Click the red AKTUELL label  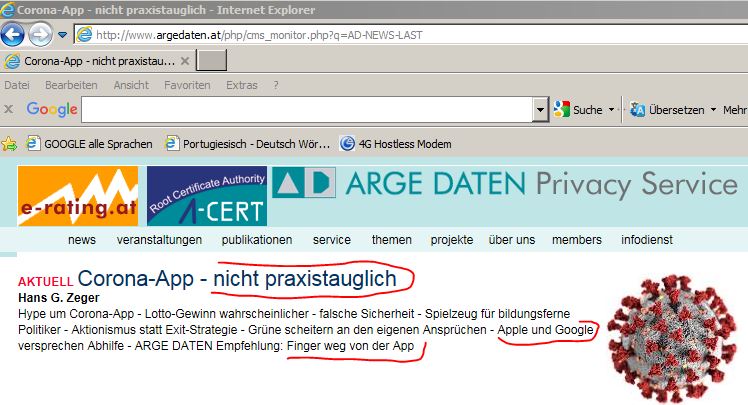(46, 281)
